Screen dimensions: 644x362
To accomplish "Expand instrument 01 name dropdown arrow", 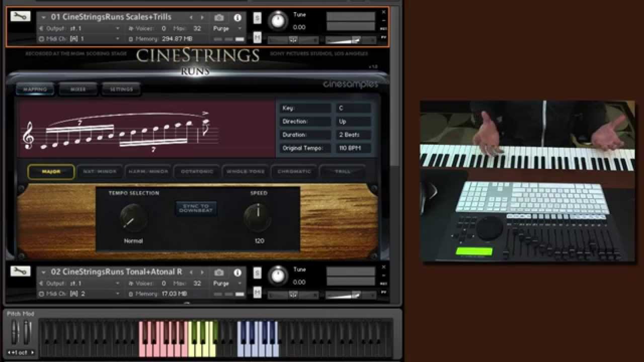I will [44, 17].
